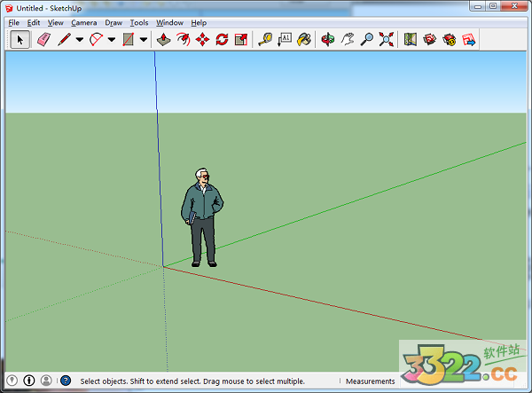Click the Measurements label in status bar
Viewport: 532px width, 393px height.
coord(370,381)
